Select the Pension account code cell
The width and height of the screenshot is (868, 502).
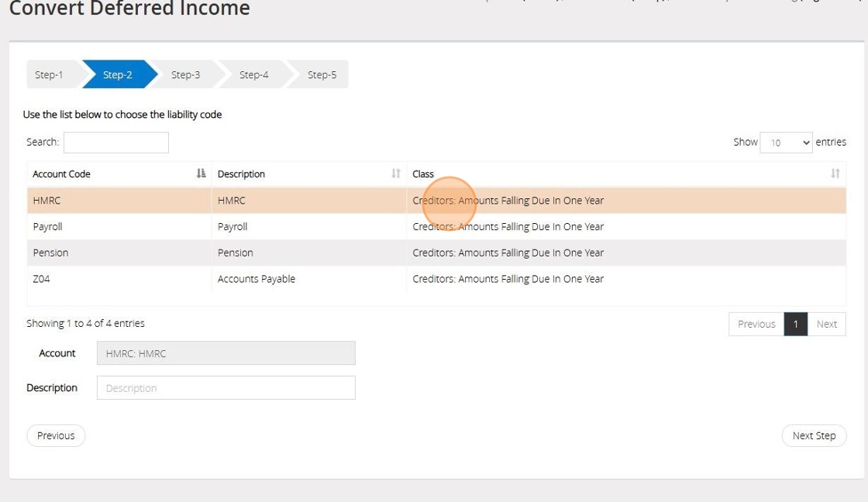pos(119,253)
